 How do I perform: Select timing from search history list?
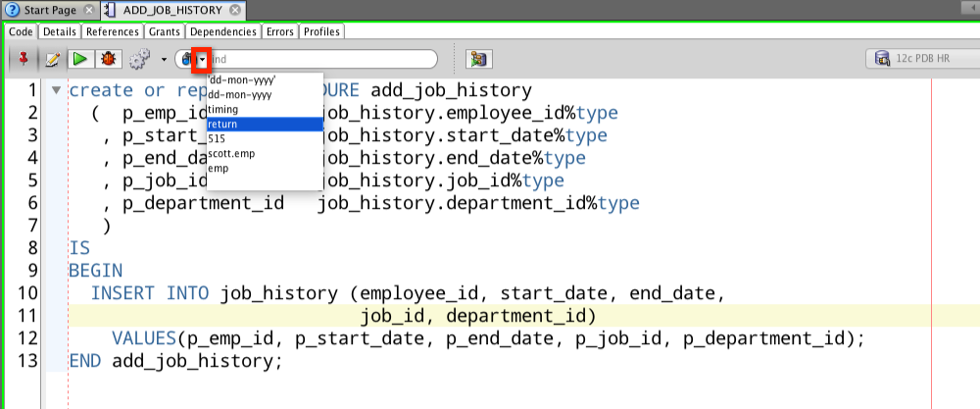pyautogui.click(x=265, y=110)
